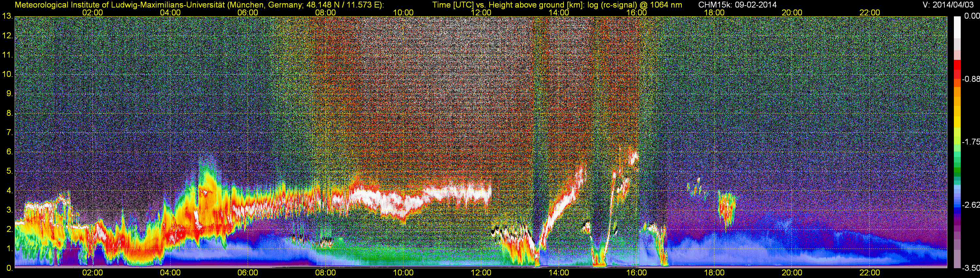Screen dimensions: 980x278
Task: Select '08:00' on the bottom time axis
Action: click(x=326, y=273)
